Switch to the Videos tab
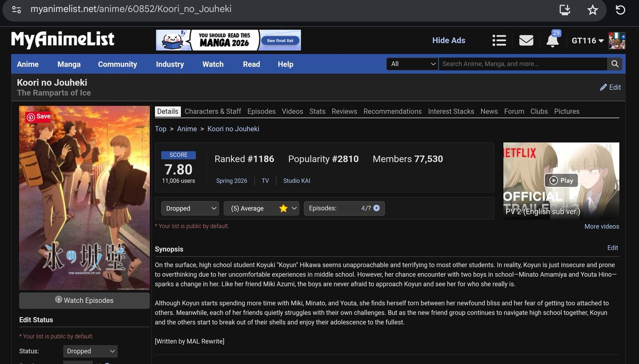This screenshot has height=364, width=639. [292, 111]
